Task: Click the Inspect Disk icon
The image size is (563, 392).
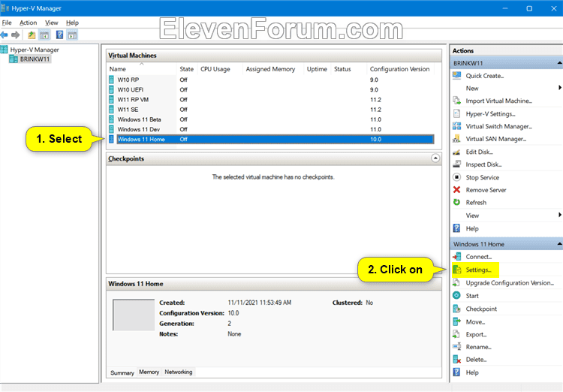Action: point(456,164)
